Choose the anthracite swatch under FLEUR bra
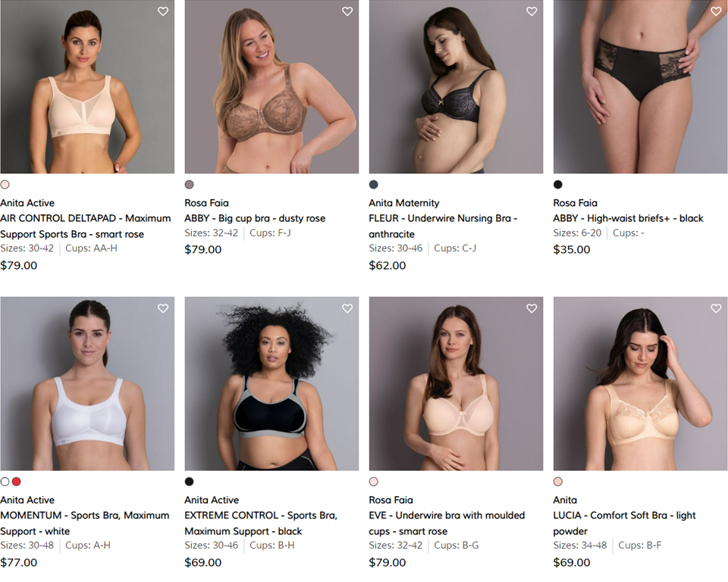 click(373, 185)
